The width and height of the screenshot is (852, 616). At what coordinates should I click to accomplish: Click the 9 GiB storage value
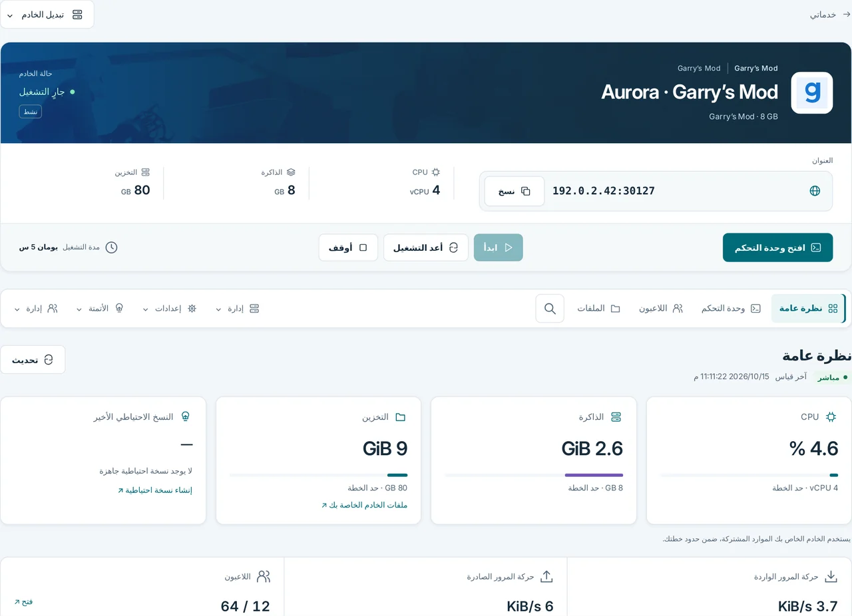[385, 448]
